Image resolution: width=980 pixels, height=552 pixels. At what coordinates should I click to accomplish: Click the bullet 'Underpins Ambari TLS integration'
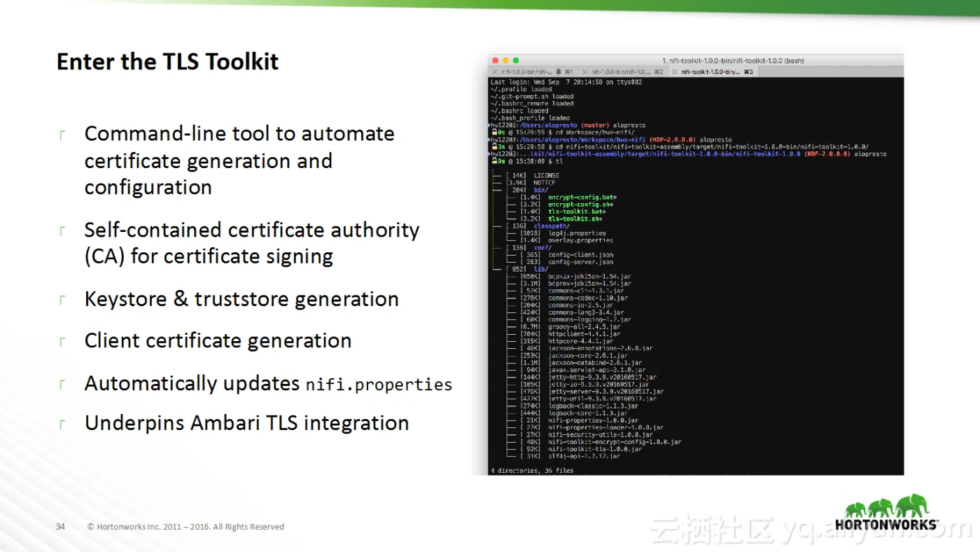pyautogui.click(x=246, y=423)
